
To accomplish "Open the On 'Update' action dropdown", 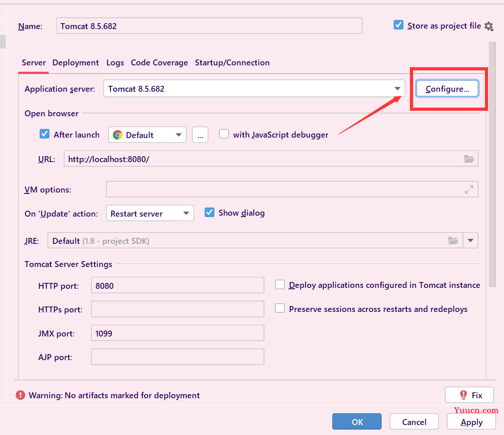I will coord(150,213).
